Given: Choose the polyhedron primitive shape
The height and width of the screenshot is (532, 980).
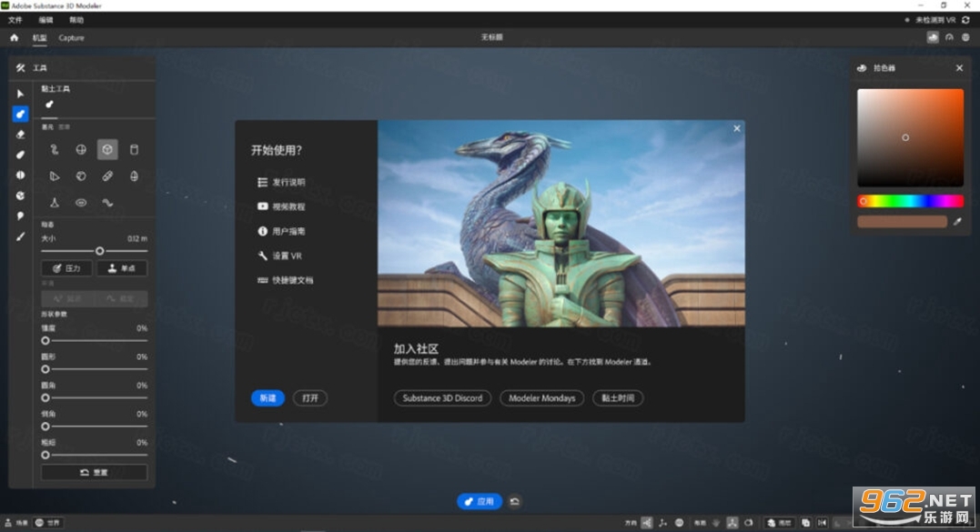Looking at the screenshot, I should [x=81, y=176].
